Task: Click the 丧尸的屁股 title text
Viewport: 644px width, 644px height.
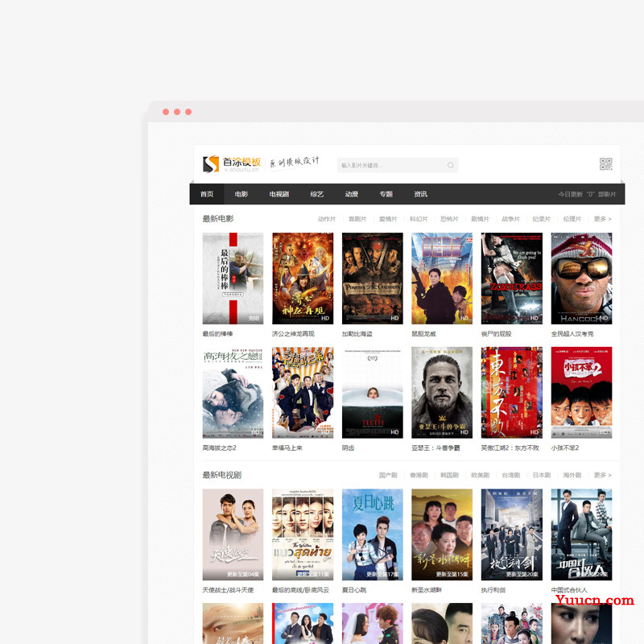Action: coord(497,334)
